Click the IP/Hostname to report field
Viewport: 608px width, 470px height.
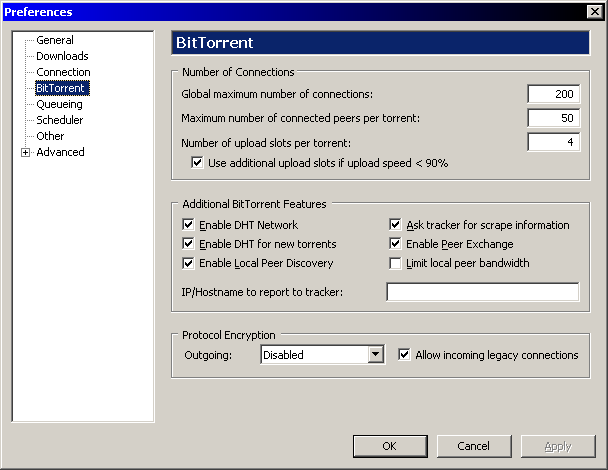coord(483,292)
